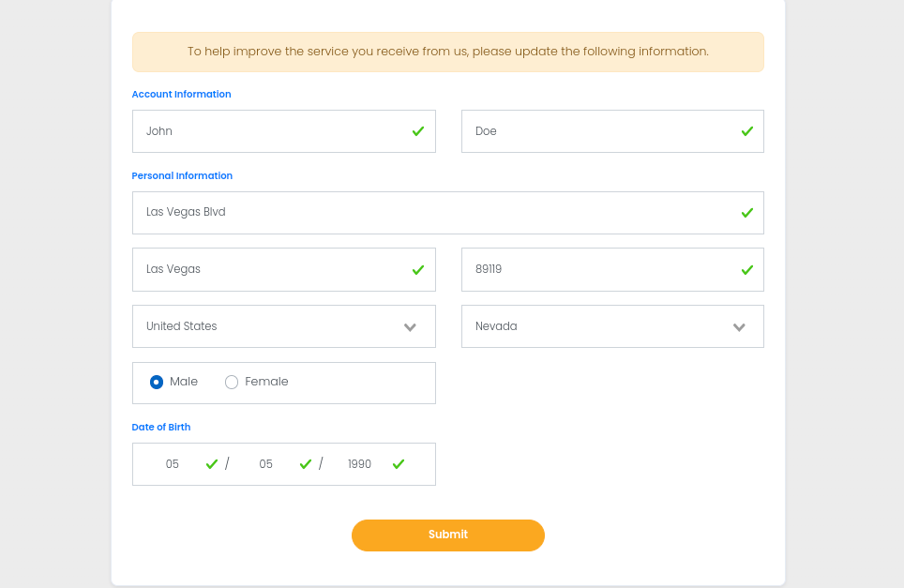Click inside the John first name field
904x588 pixels.
[263, 131]
